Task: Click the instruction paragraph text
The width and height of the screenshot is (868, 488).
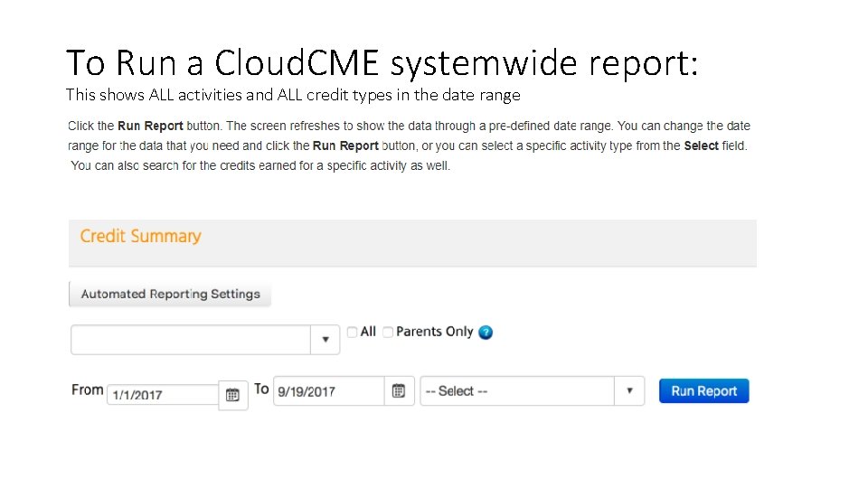Action: pos(409,145)
